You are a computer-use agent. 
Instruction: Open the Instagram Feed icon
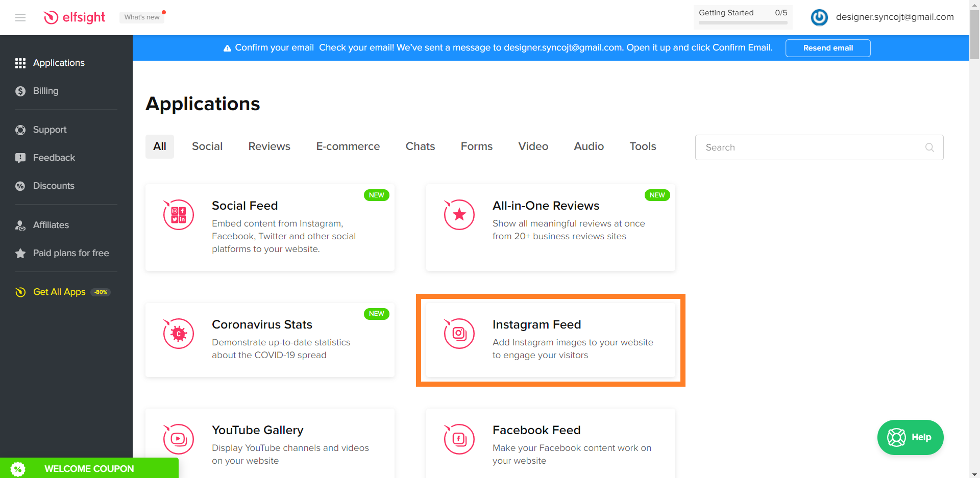459,334
